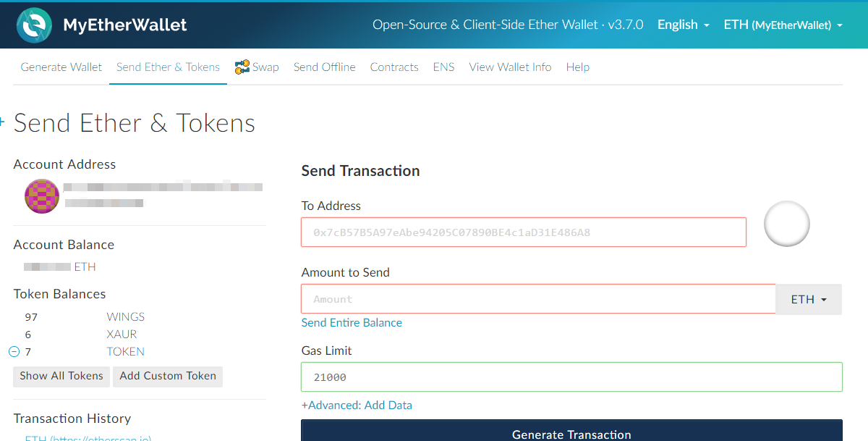Click the Token Balances heading

60,294
